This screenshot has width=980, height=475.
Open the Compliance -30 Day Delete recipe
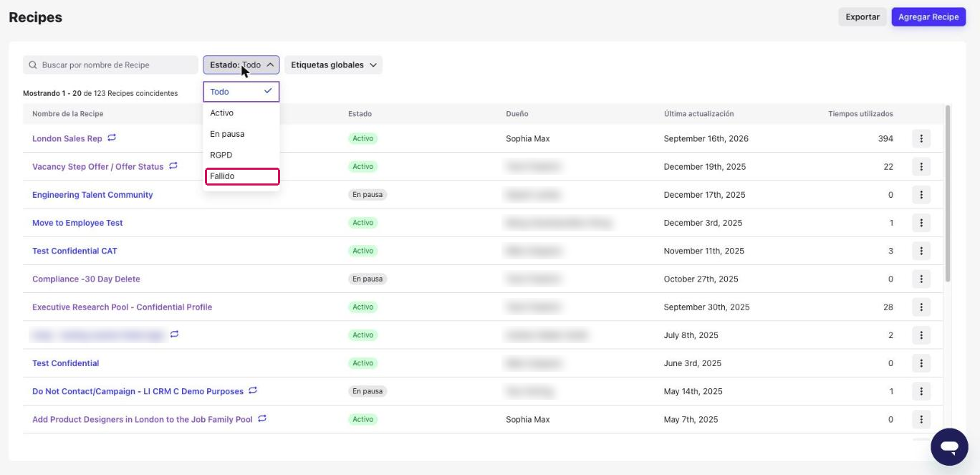click(x=86, y=279)
